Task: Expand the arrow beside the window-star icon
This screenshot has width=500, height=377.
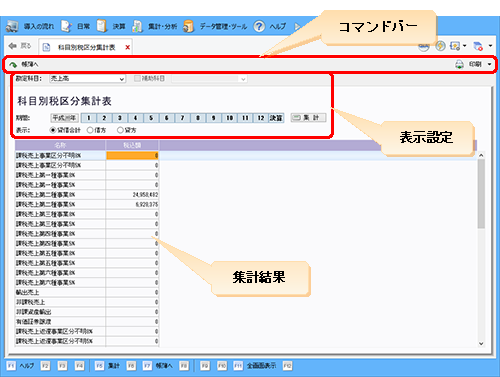Action: (x=464, y=46)
